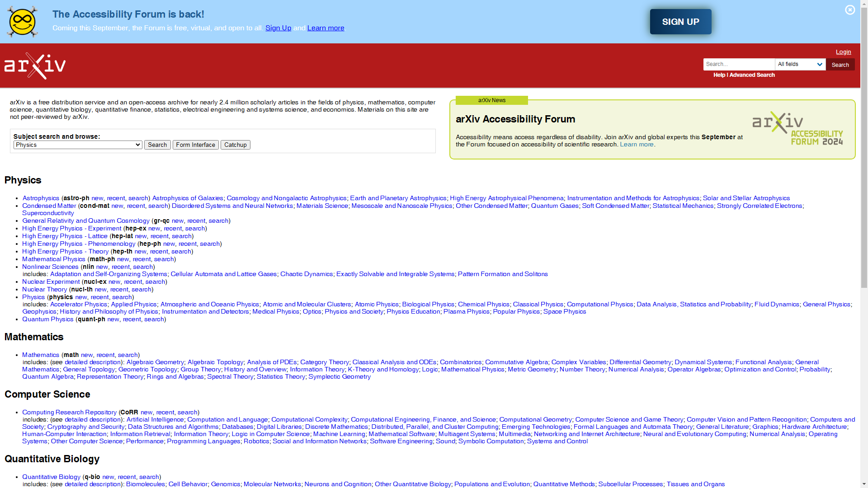
Task: Open Tissues and Organs subcategory
Action: 696,484
